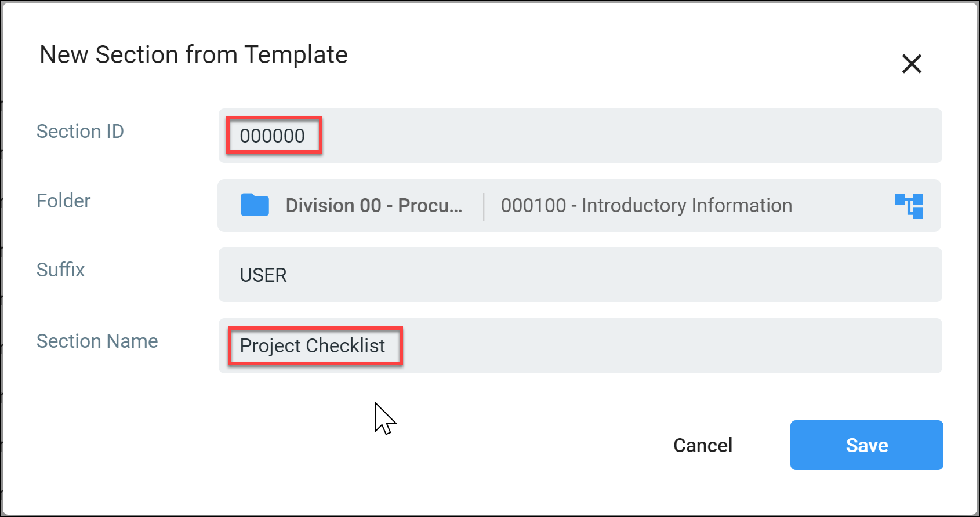The width and height of the screenshot is (980, 517).
Task: Click the Section Name label
Action: click(97, 341)
